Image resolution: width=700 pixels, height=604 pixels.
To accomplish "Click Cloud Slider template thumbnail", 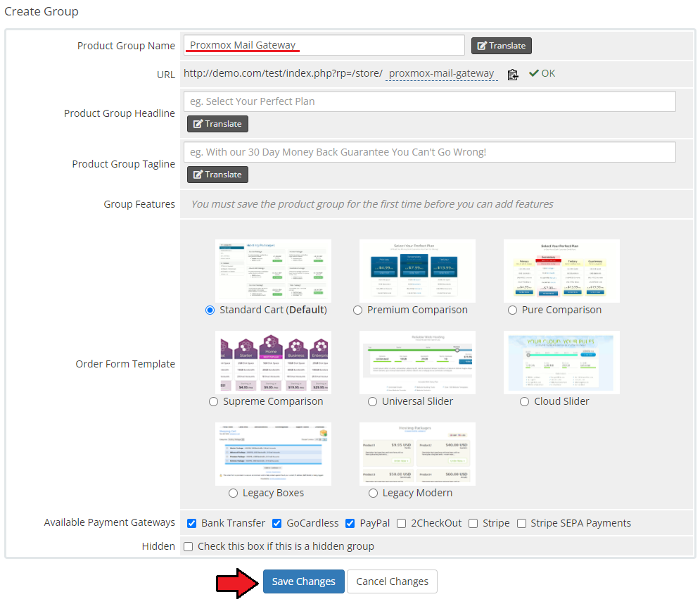I will point(561,363).
